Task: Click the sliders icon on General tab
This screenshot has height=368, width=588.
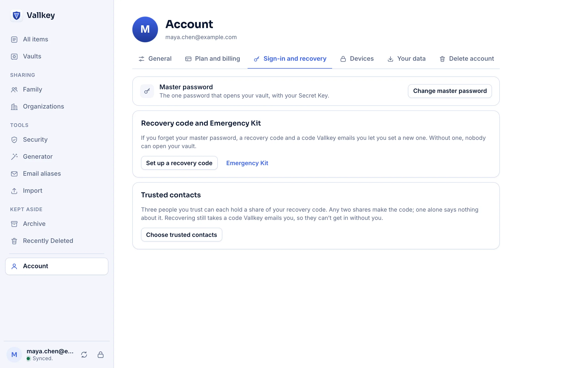Action: [141, 59]
